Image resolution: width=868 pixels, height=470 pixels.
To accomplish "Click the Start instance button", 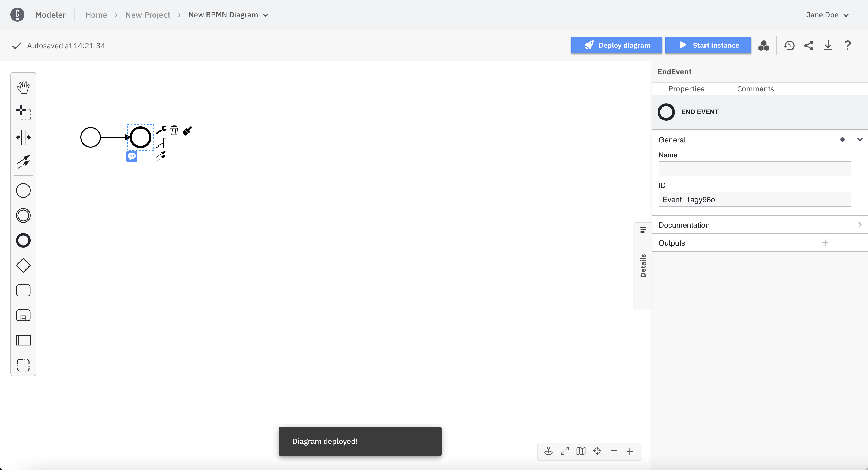I will [708, 45].
